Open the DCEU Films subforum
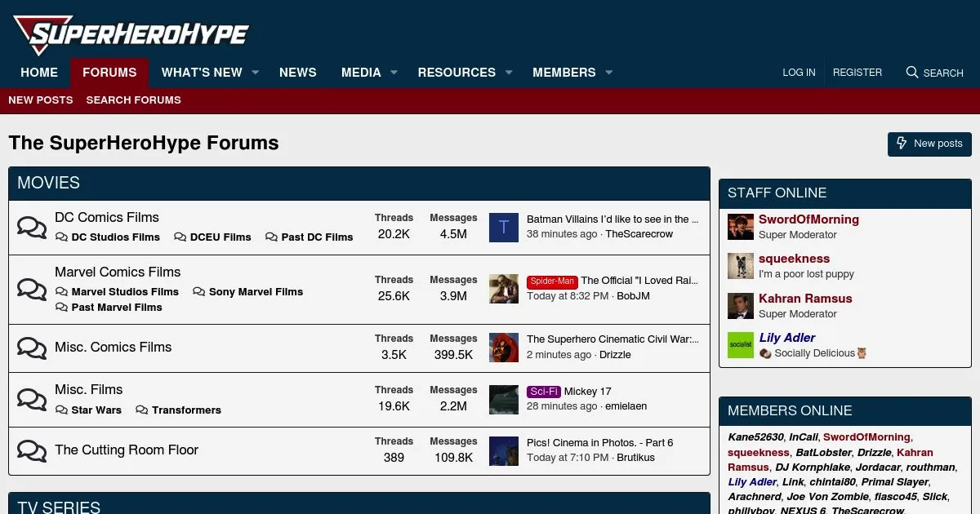Screen dimensions: 980x514 point(220,237)
